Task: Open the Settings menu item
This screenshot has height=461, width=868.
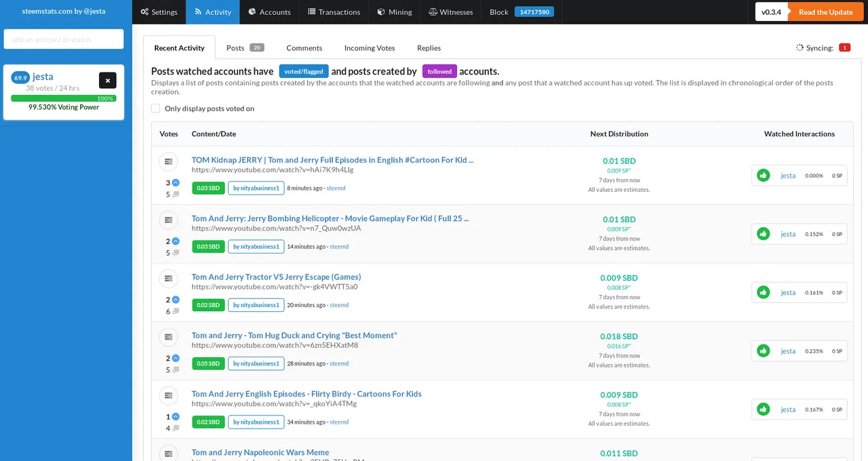Action: tap(159, 12)
